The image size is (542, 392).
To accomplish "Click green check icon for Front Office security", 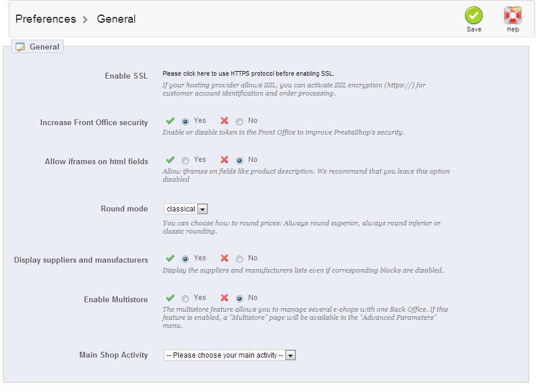I will [170, 121].
